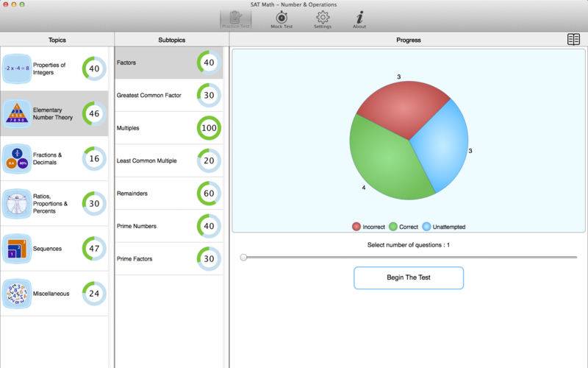Viewport: 588px width, 368px height.
Task: Click the Fractions & Decimals circles icon
Action: pyautogui.click(x=17, y=158)
